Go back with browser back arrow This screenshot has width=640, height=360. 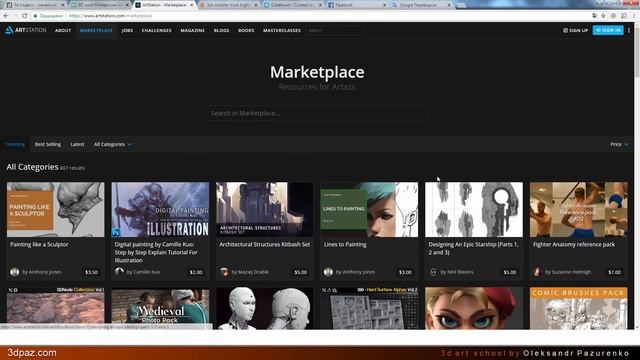tap(6, 16)
